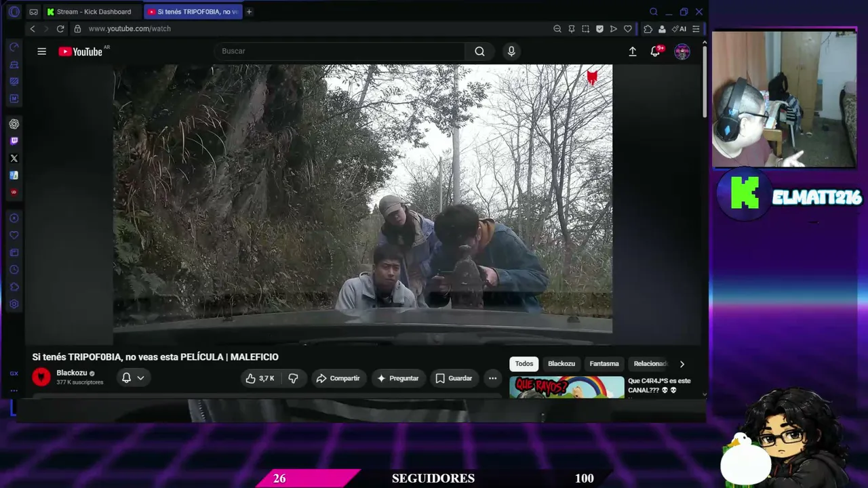Image resolution: width=868 pixels, height=488 pixels.
Task: Open sidebar extensions cube icon
Action: pyautogui.click(x=14, y=287)
